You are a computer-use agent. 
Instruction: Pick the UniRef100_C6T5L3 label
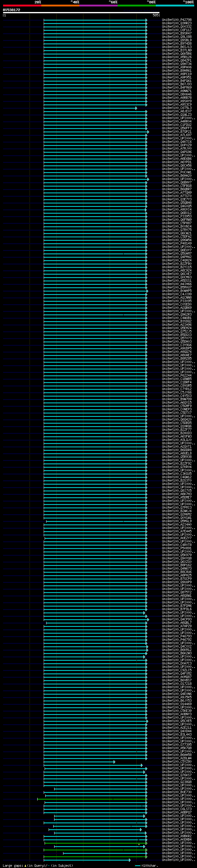177,108
